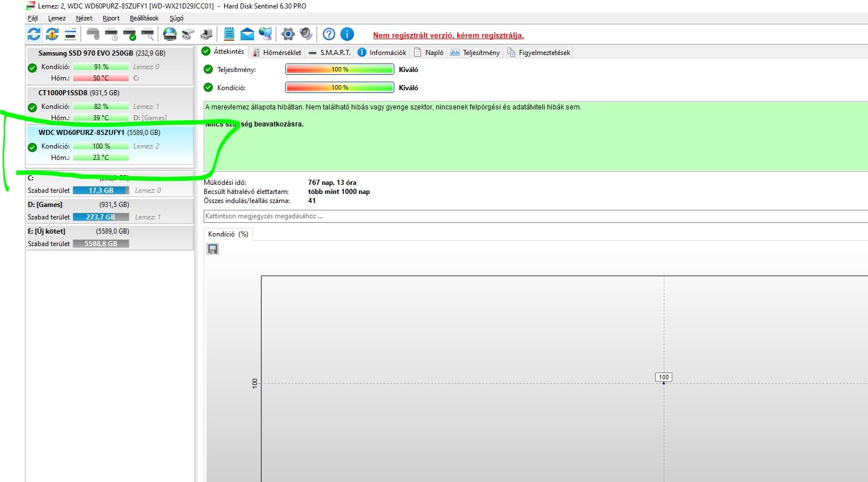The width and height of the screenshot is (868, 482).
Task: Switch to the Hőmérséklet tab
Action: (277, 52)
